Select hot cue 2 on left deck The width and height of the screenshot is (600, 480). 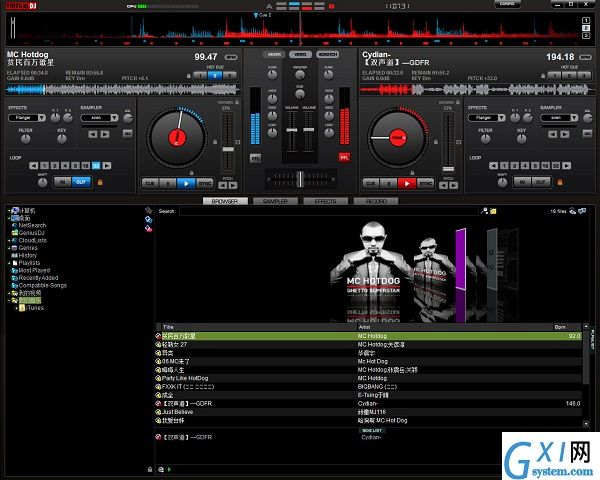pos(215,76)
